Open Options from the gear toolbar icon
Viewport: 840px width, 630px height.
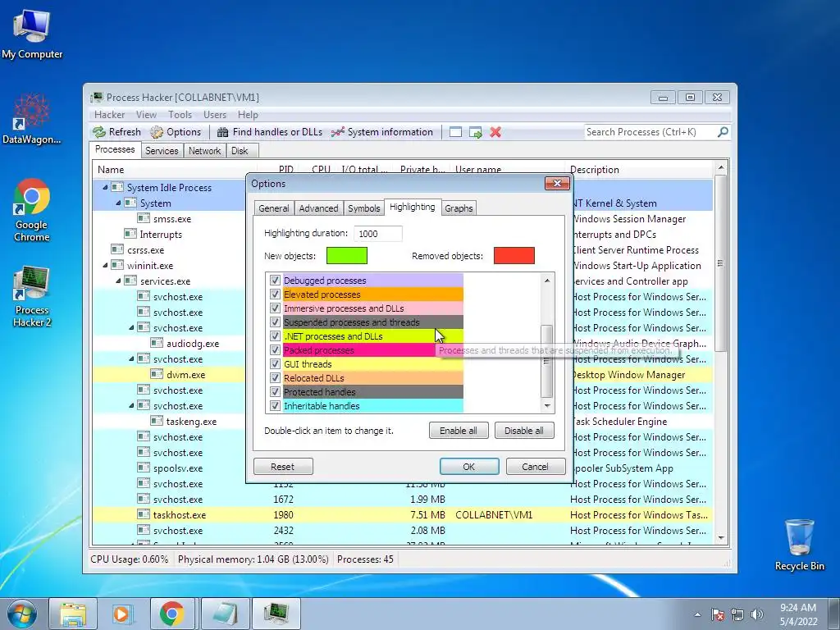click(x=157, y=132)
